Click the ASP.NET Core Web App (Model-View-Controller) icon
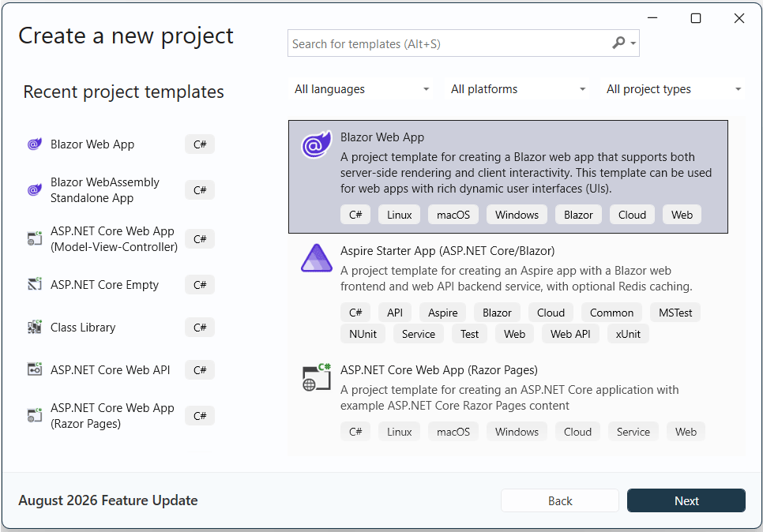763x532 pixels. coord(35,238)
